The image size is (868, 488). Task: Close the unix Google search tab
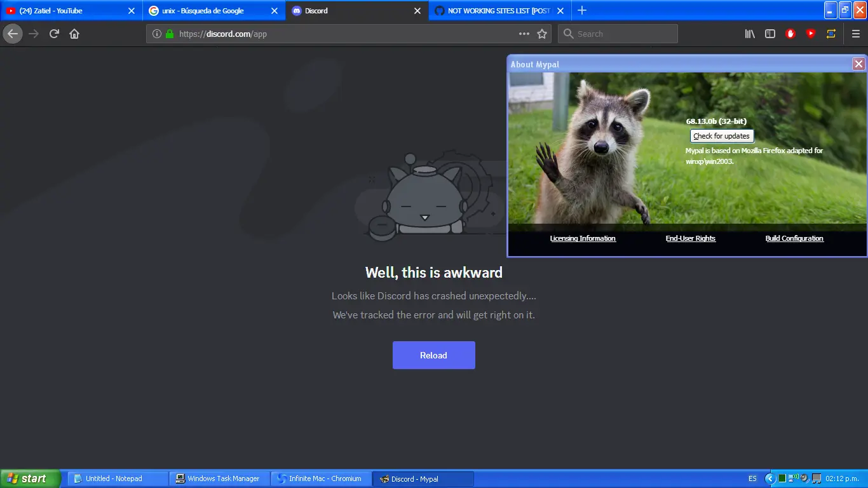[275, 11]
